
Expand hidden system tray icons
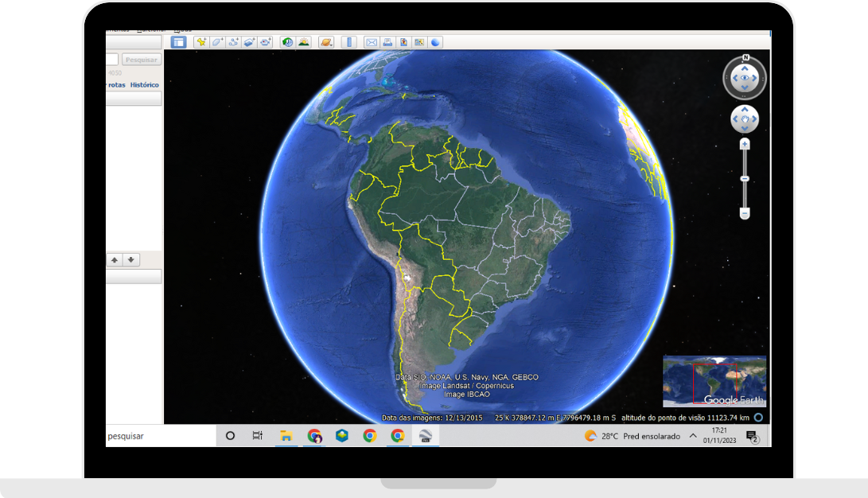coord(693,436)
